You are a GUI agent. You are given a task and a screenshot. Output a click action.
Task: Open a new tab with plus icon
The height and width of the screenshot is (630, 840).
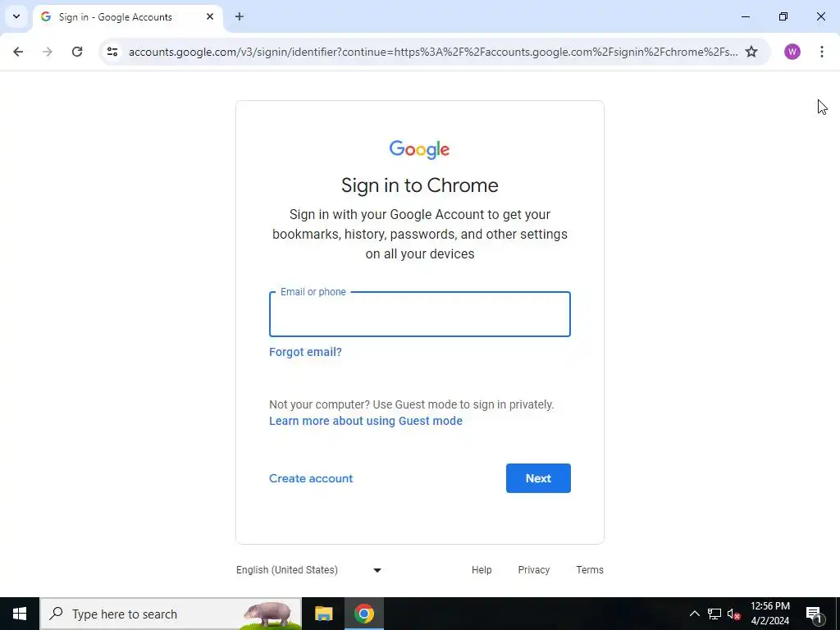point(239,16)
